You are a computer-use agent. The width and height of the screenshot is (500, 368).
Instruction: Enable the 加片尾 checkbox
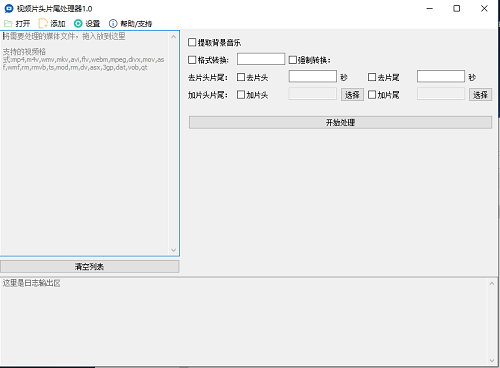tap(372, 95)
